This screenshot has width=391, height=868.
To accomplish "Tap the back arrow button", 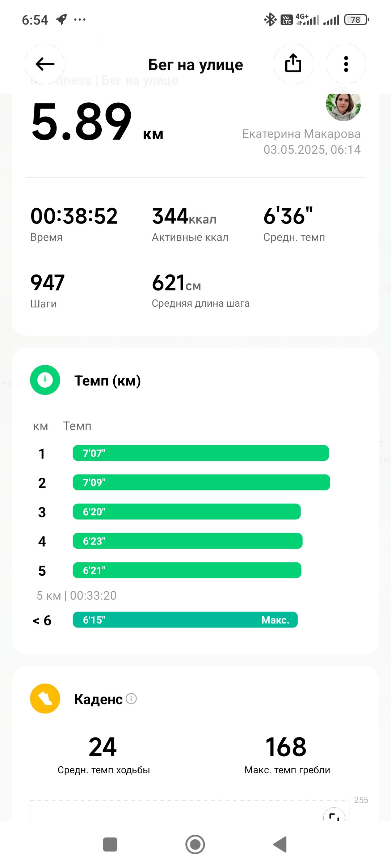I will pos(45,64).
